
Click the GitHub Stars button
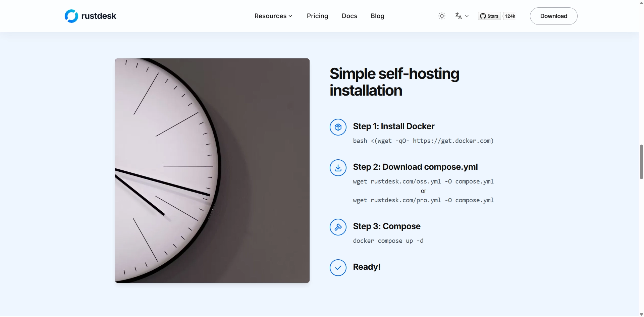[489, 16]
